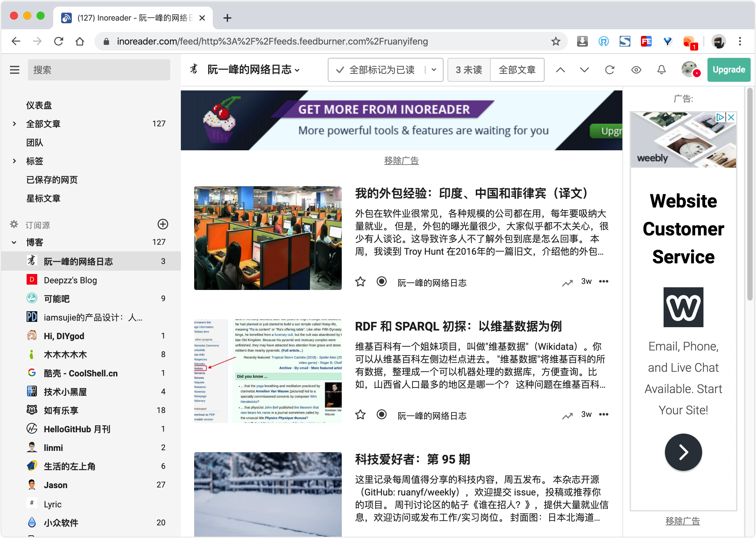The image size is (756, 538).
Task: Switch to the 全部文章 tab
Action: (517, 70)
